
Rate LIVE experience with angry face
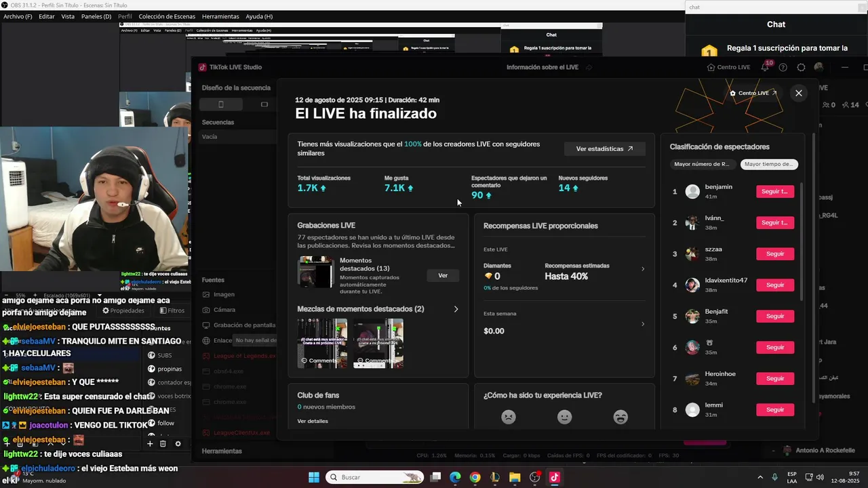pyautogui.click(x=508, y=418)
